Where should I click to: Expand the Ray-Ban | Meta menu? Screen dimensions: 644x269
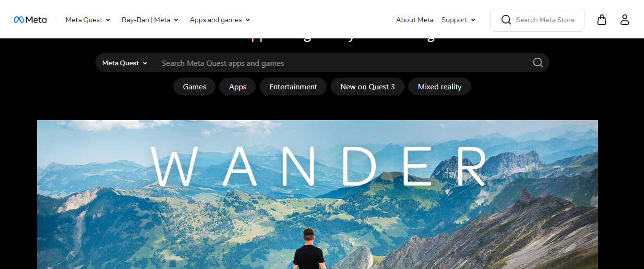tap(150, 20)
